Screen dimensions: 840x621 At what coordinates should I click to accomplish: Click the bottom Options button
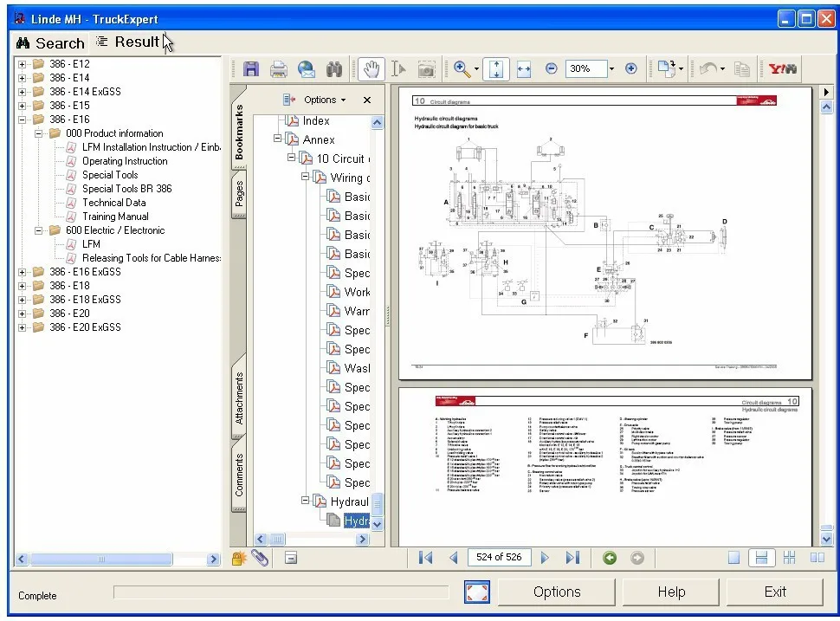(x=557, y=592)
